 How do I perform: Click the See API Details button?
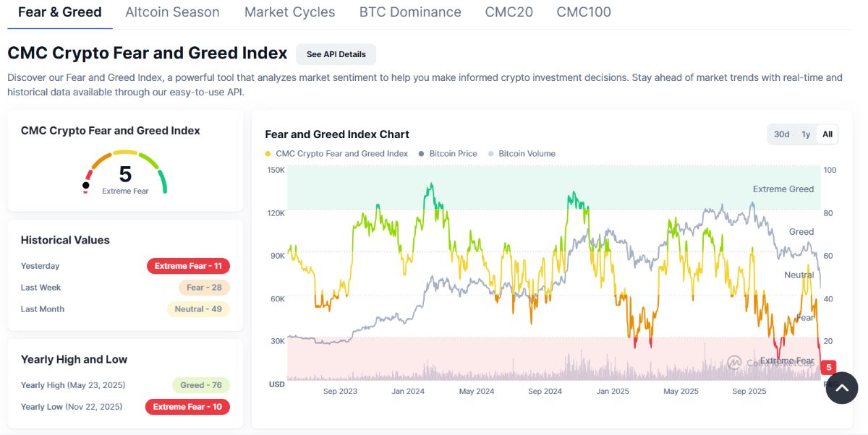[336, 53]
